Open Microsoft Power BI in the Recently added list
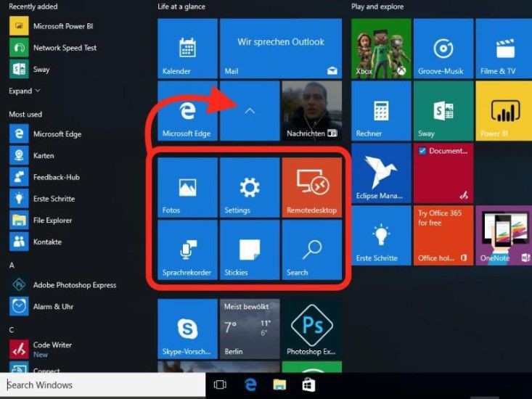532x399 pixels. [x=51, y=26]
